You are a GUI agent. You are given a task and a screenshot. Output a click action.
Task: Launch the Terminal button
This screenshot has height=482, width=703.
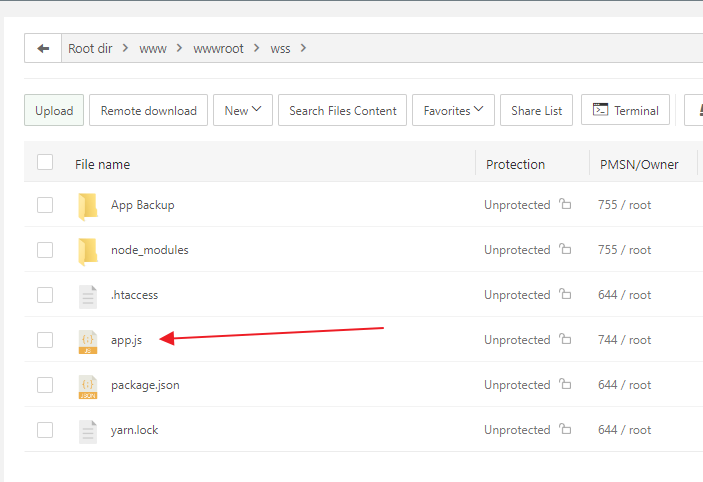tap(625, 111)
